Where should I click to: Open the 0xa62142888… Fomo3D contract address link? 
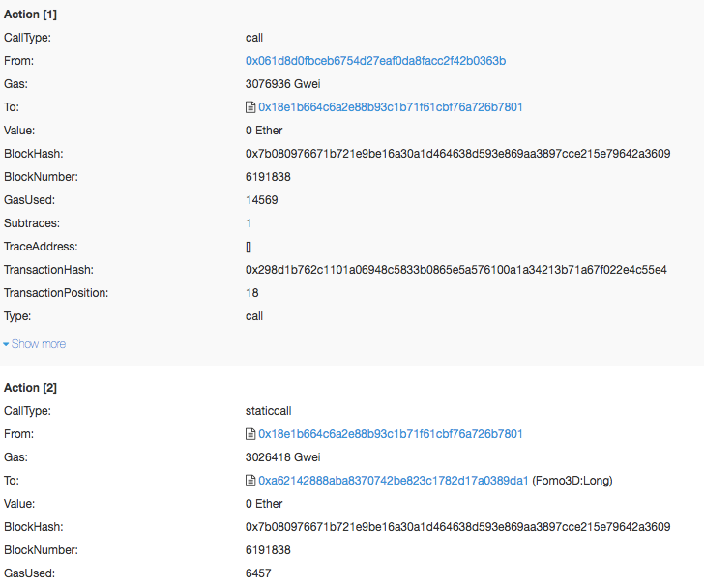pyautogui.click(x=393, y=481)
